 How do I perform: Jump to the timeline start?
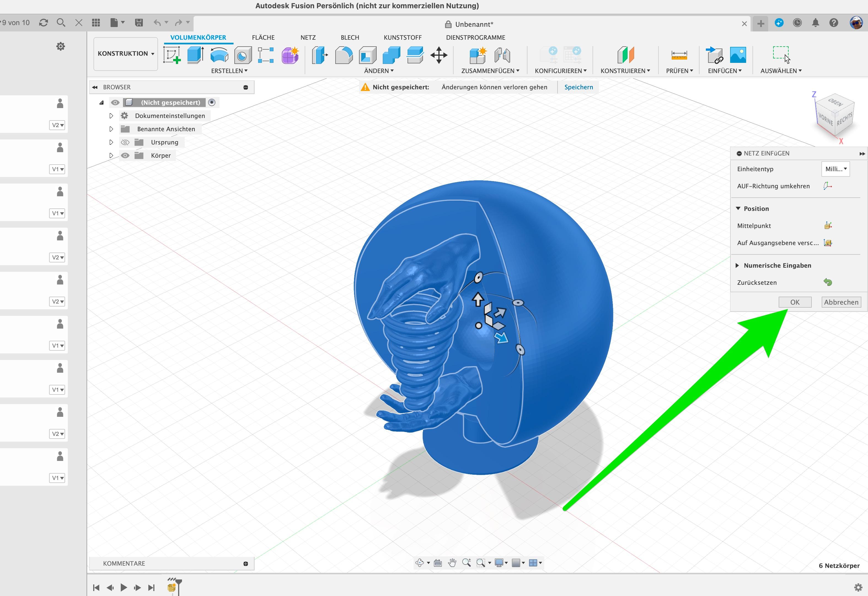(x=96, y=587)
